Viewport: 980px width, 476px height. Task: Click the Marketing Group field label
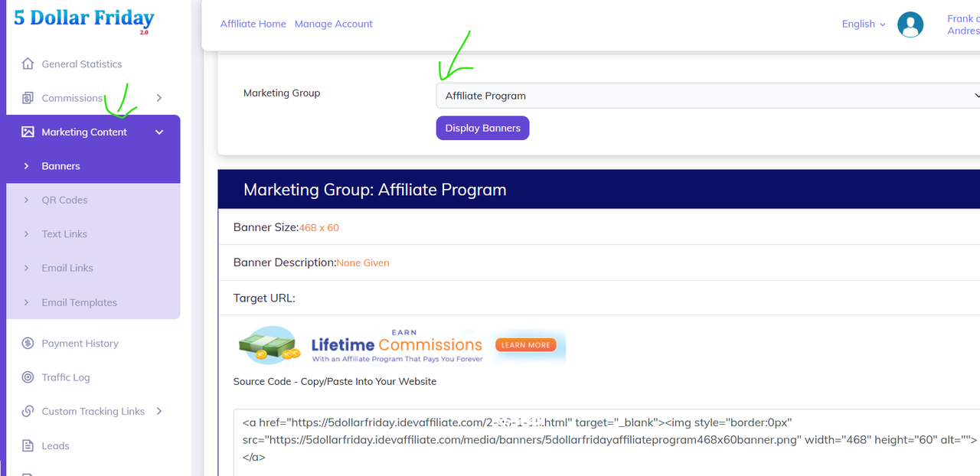click(x=282, y=93)
